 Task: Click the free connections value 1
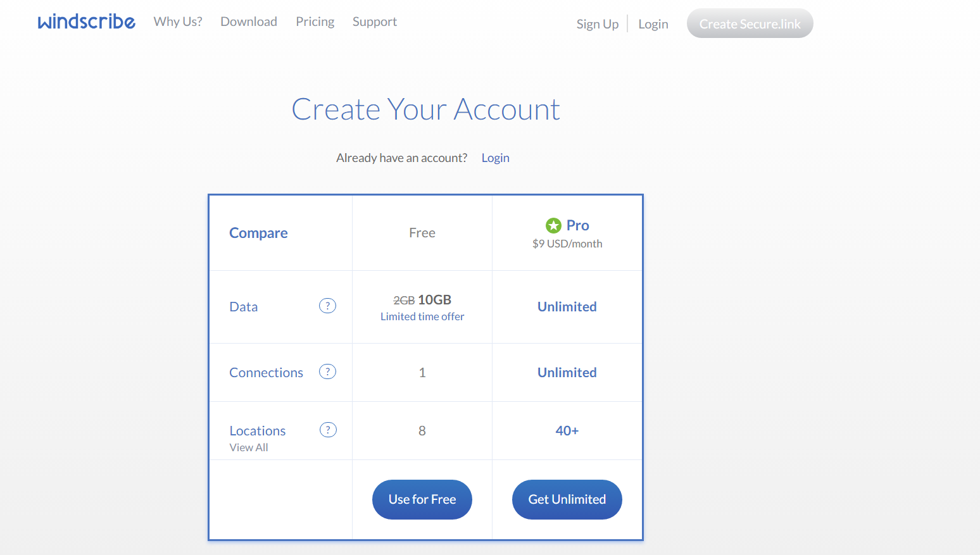pyautogui.click(x=422, y=373)
